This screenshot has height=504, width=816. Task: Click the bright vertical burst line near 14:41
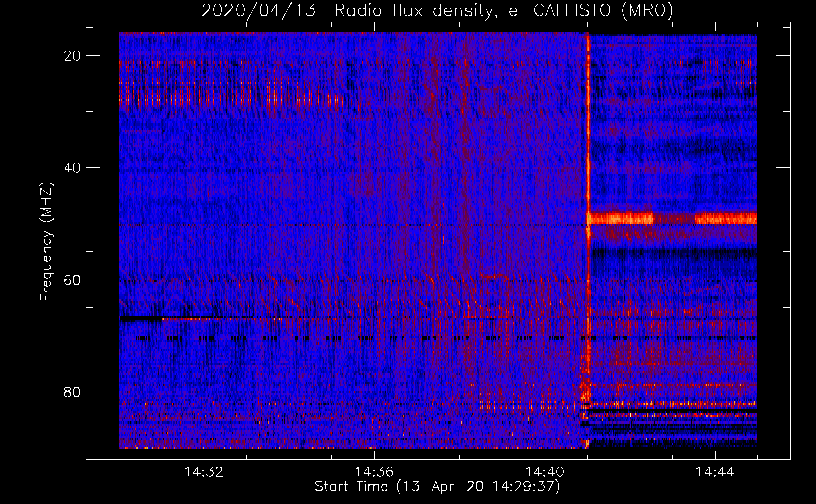pyautogui.click(x=587, y=240)
